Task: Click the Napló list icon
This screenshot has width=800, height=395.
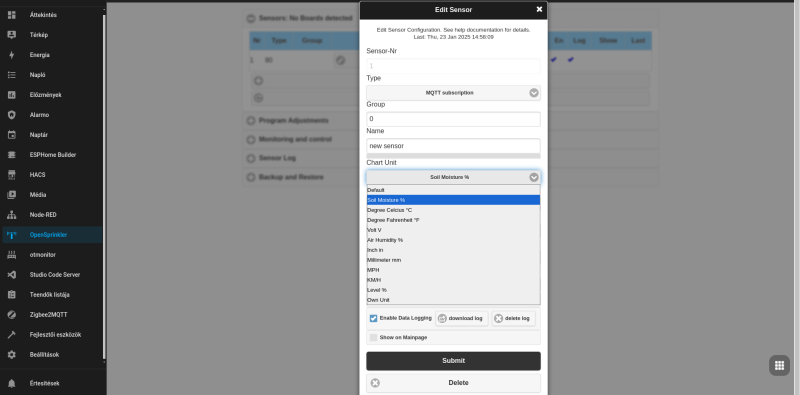Action: click(12, 75)
